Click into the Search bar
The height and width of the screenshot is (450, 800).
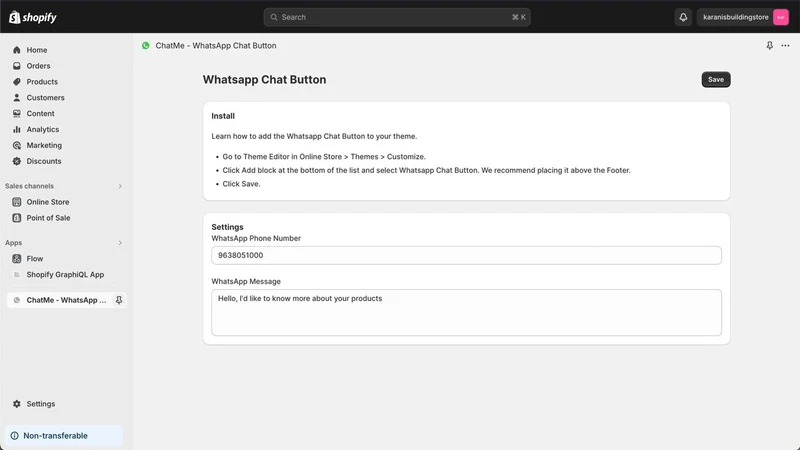tap(397, 17)
